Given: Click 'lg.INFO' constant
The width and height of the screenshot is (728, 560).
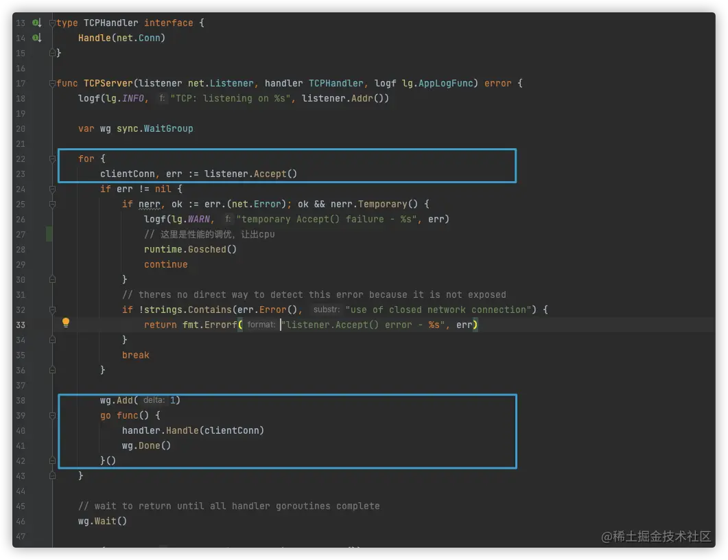Looking at the screenshot, I should [x=124, y=98].
